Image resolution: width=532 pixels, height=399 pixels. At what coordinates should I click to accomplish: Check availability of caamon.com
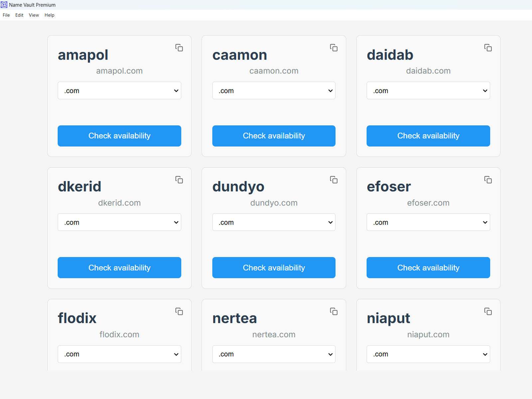click(274, 136)
